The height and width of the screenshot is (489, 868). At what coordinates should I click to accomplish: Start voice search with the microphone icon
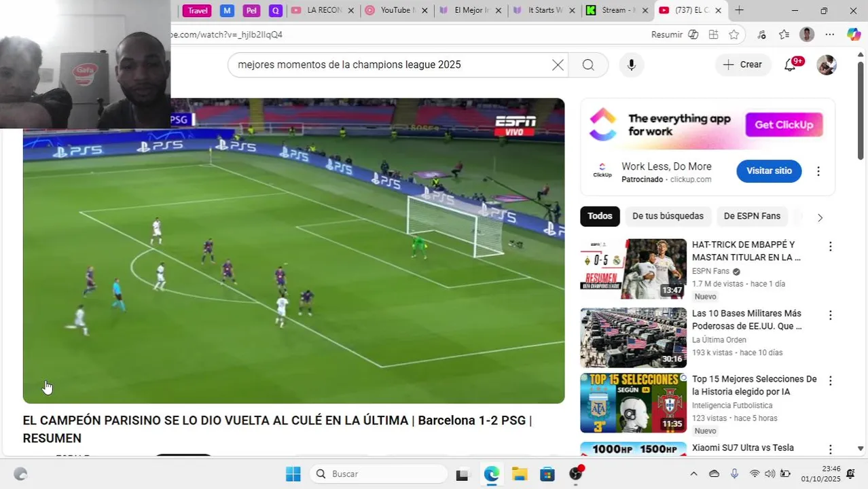click(x=632, y=65)
